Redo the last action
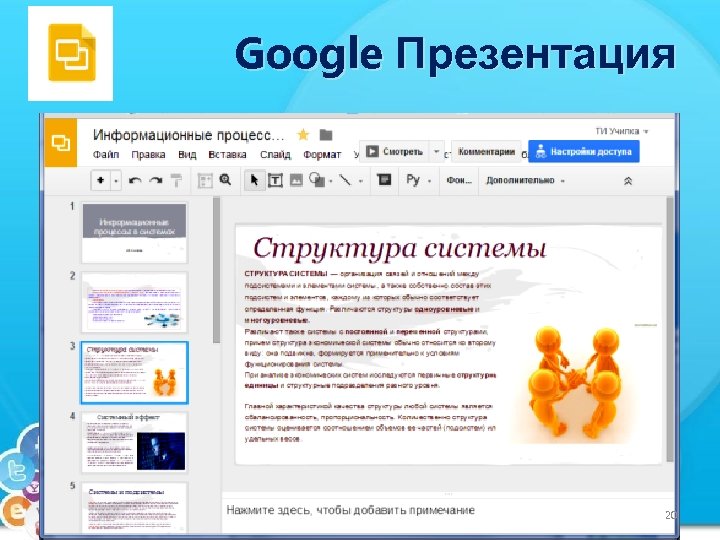720x540 pixels. pos(156,180)
